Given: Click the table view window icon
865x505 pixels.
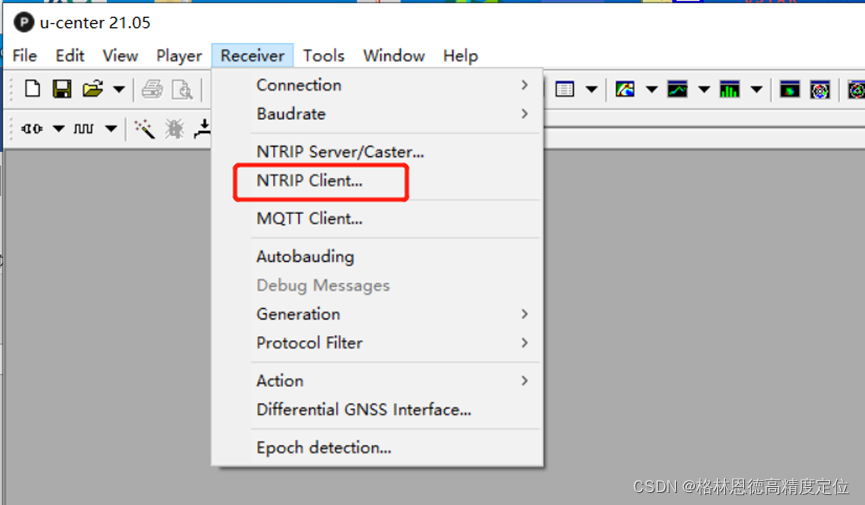Looking at the screenshot, I should 565,89.
